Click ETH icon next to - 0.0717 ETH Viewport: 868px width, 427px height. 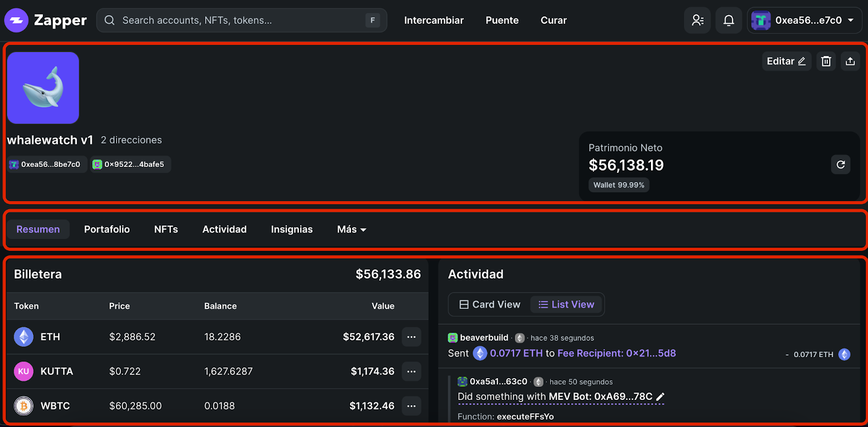[844, 354]
